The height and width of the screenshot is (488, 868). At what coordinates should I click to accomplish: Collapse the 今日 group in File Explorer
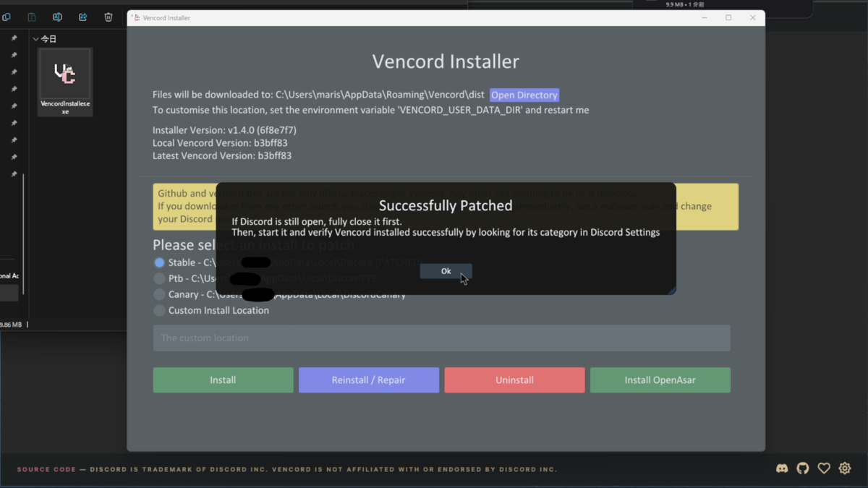(x=36, y=39)
